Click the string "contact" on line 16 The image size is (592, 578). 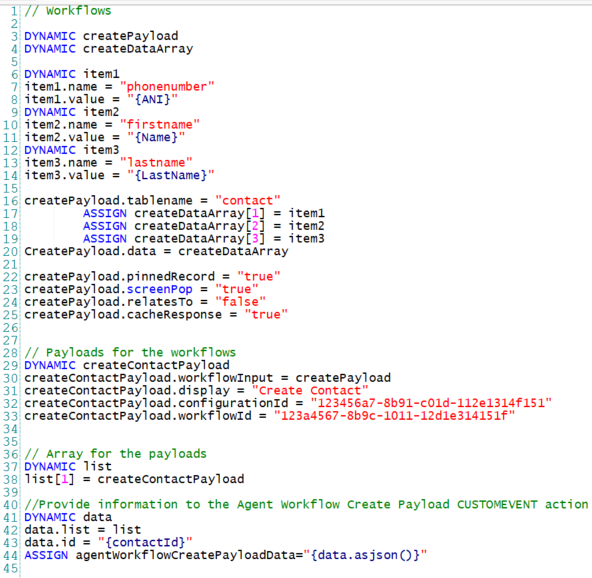(x=248, y=200)
